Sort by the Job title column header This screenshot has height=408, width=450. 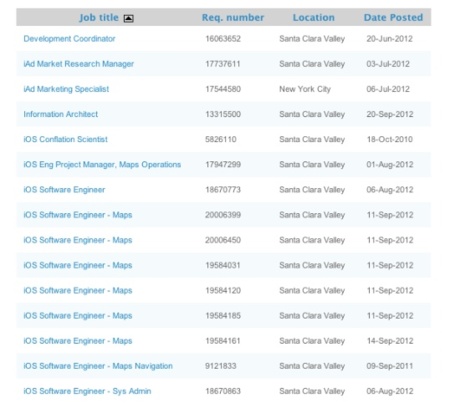pos(99,18)
